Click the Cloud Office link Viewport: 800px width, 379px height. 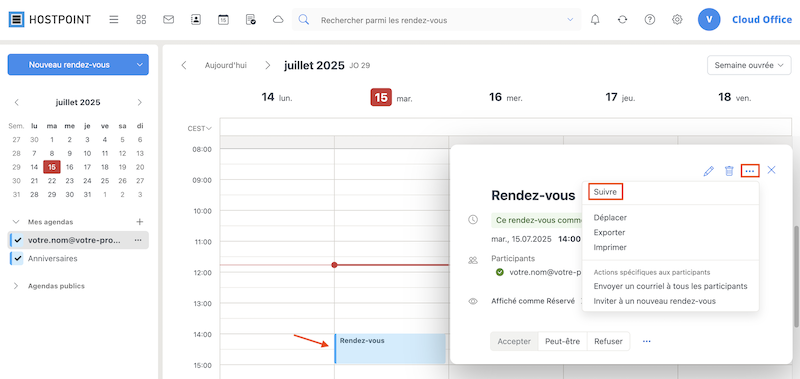762,20
